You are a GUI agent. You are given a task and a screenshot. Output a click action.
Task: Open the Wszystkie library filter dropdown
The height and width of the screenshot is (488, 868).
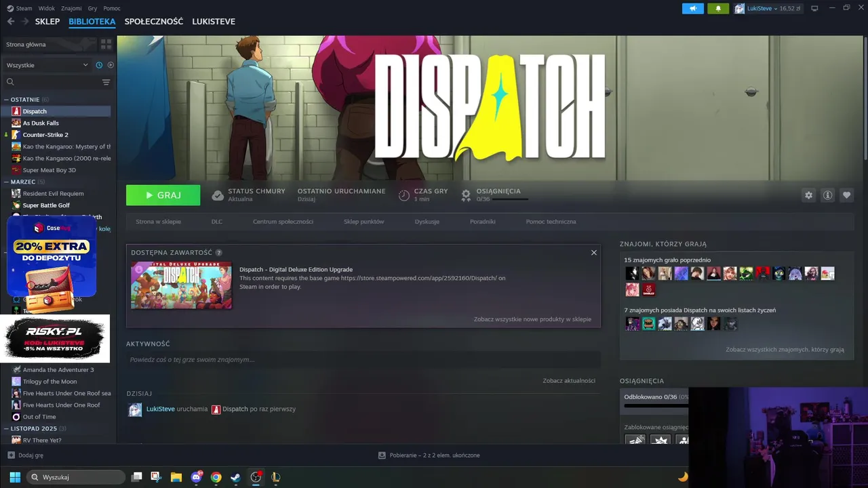coord(47,65)
